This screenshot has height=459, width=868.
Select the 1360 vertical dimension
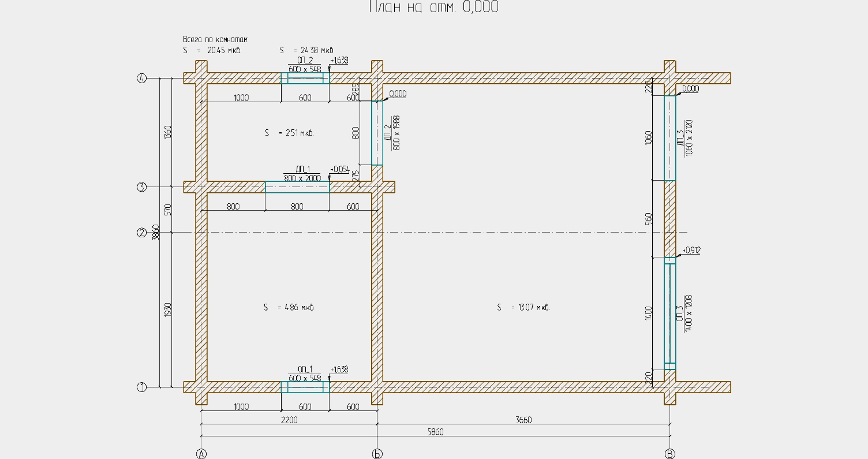[x=168, y=132]
